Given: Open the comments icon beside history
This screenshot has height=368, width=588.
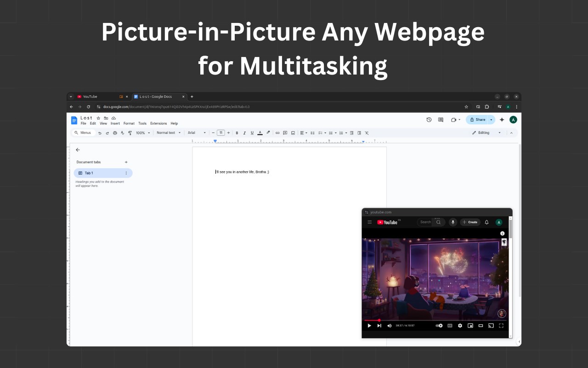Looking at the screenshot, I should pyautogui.click(x=441, y=120).
